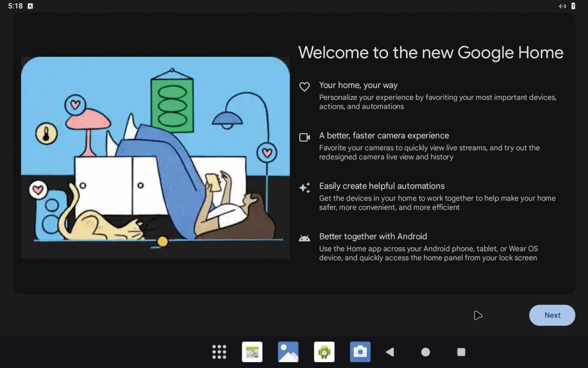Click the Next button
Image resolution: width=588 pixels, height=368 pixels.
(x=552, y=315)
